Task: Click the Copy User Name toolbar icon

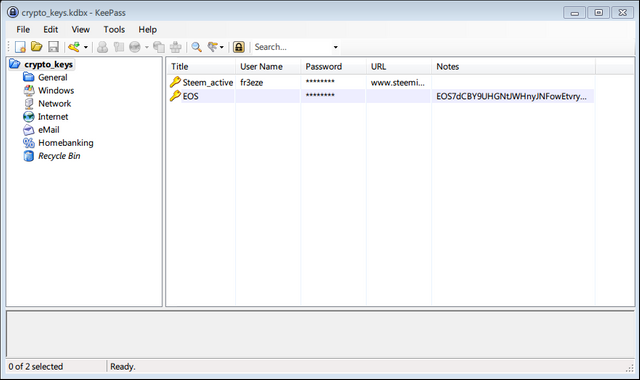Action: tap(102, 47)
